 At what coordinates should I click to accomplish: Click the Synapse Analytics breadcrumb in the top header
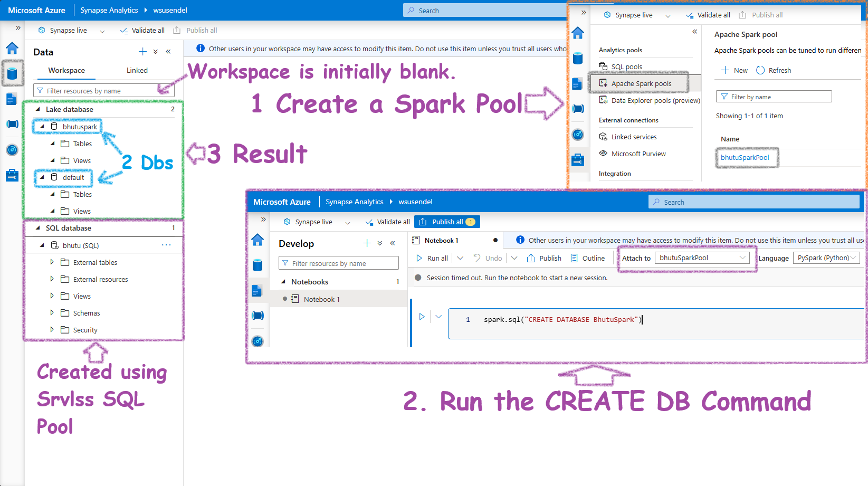pyautogui.click(x=109, y=10)
